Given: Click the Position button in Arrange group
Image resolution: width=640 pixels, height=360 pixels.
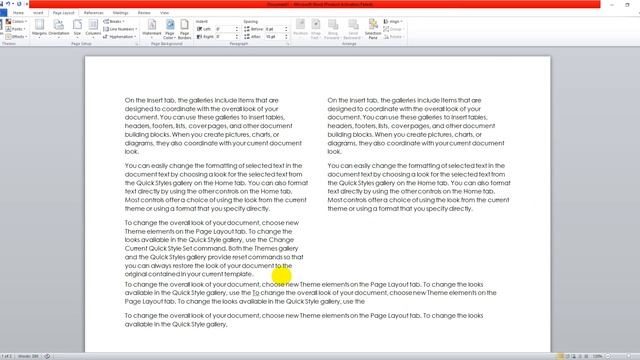Looking at the screenshot, I should tap(300, 29).
